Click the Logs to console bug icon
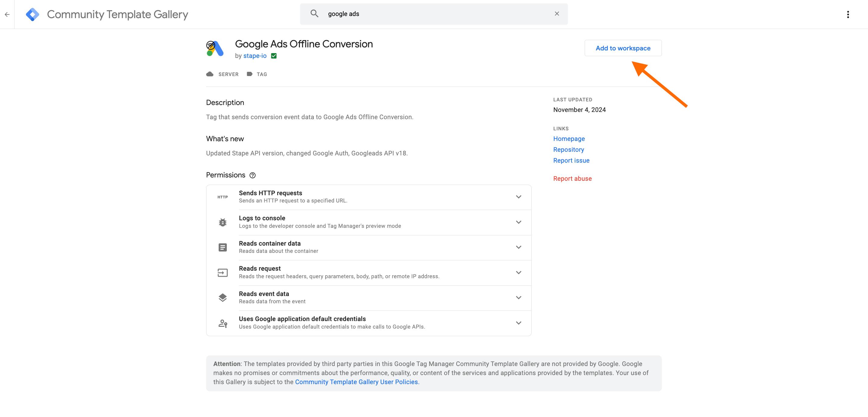 [x=222, y=222]
